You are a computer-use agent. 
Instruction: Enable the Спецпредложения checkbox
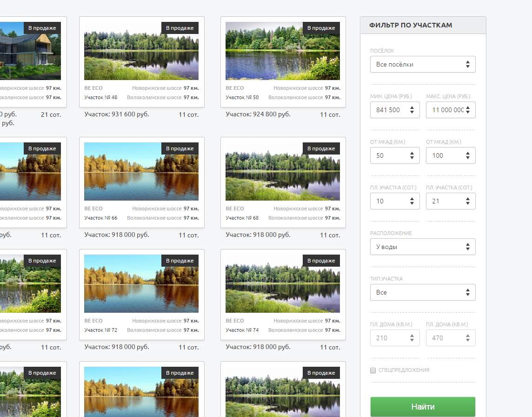tap(373, 370)
